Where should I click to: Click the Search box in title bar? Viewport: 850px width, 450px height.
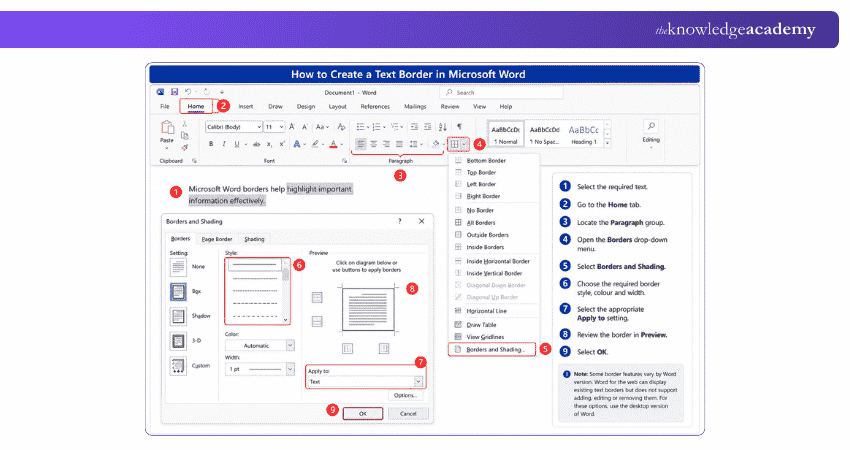click(501, 93)
